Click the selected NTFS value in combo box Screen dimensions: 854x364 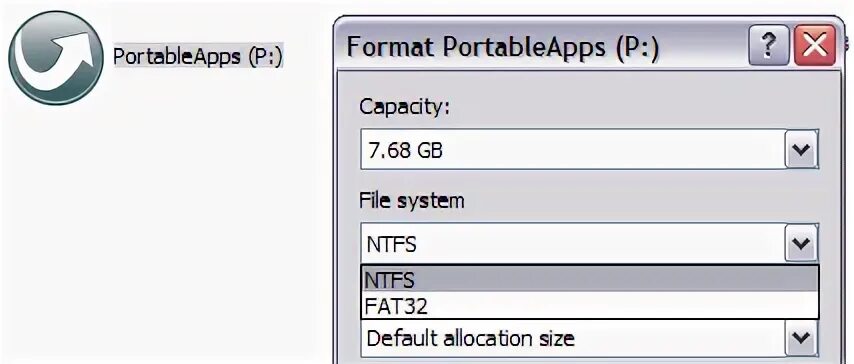click(x=392, y=245)
